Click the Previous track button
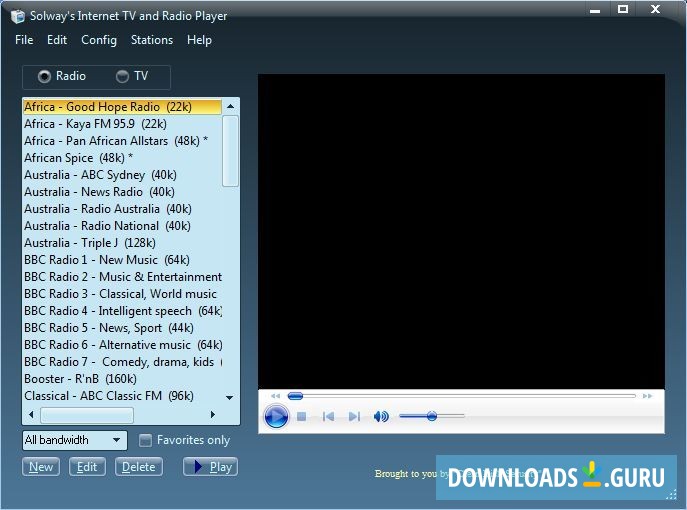 click(328, 417)
